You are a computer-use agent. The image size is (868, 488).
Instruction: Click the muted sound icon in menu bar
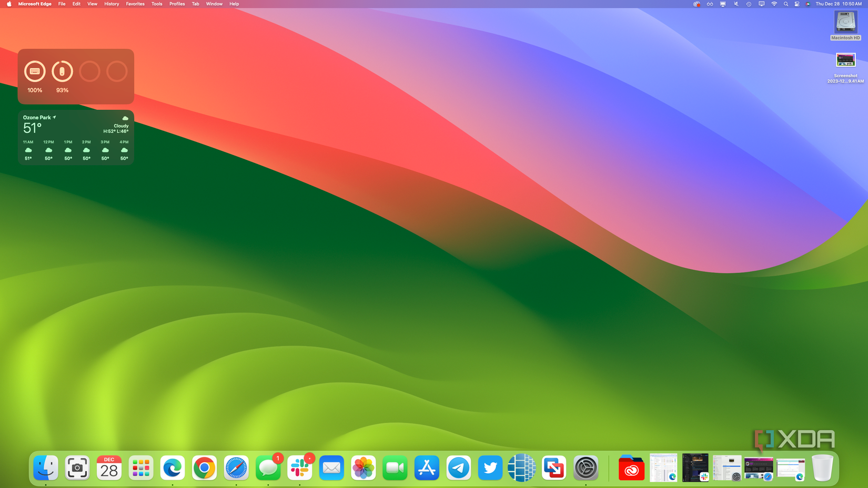(736, 4)
